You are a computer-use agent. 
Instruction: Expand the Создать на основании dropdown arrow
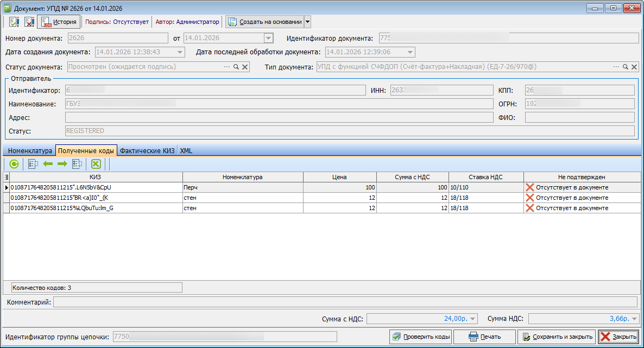click(x=307, y=22)
